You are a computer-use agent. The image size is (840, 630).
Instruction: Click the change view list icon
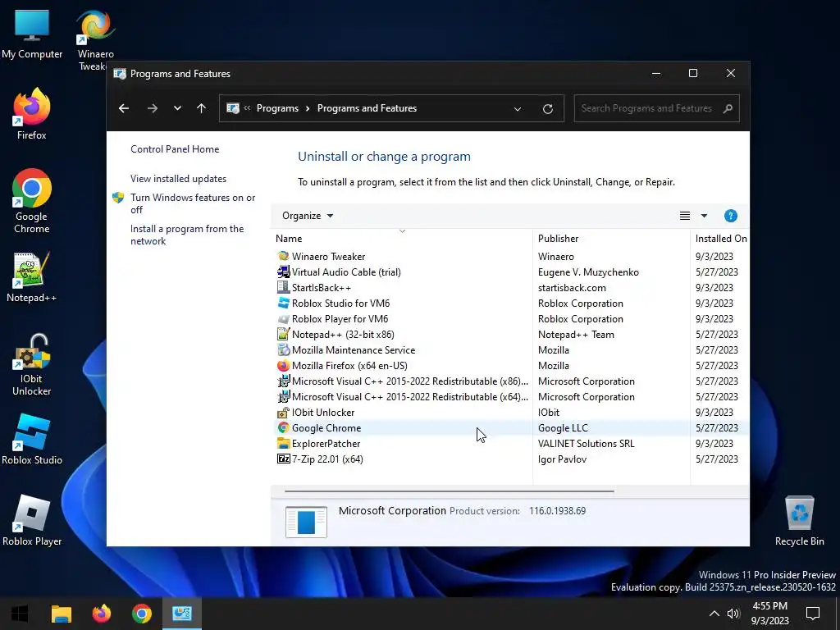(x=685, y=216)
